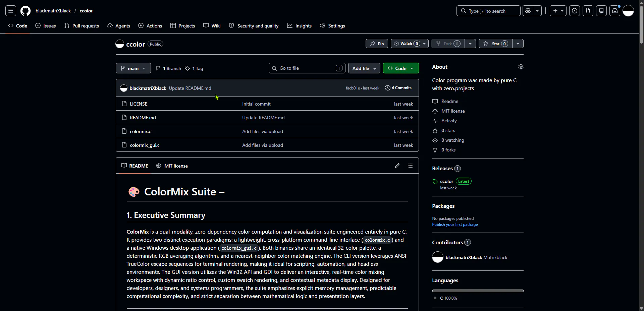Image resolution: width=644 pixels, height=311 pixels.
Task: Switch to the Projects tab
Action: (x=183, y=26)
